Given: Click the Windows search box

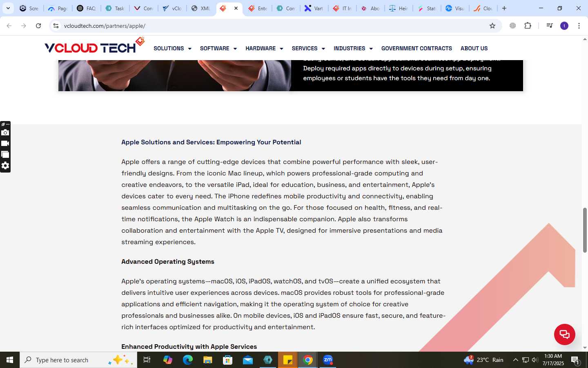Looking at the screenshot, I should [x=78, y=360].
